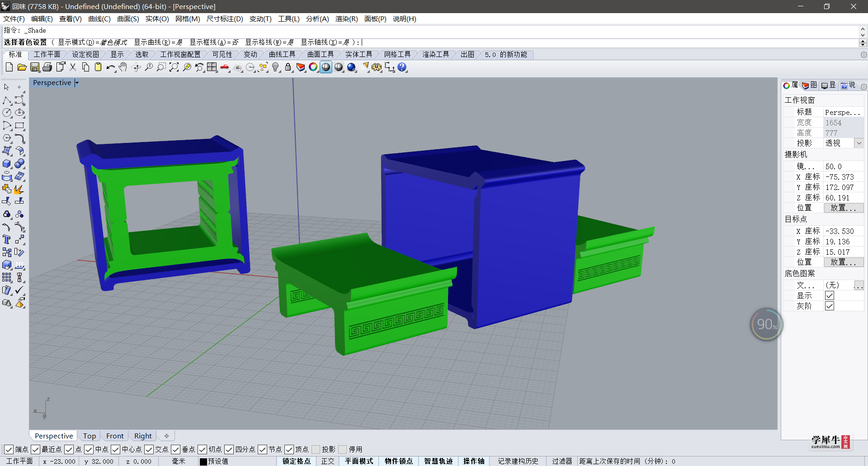Switch to the 实体工具 toolbar tab
The height and width of the screenshot is (466, 868).
[359, 54]
